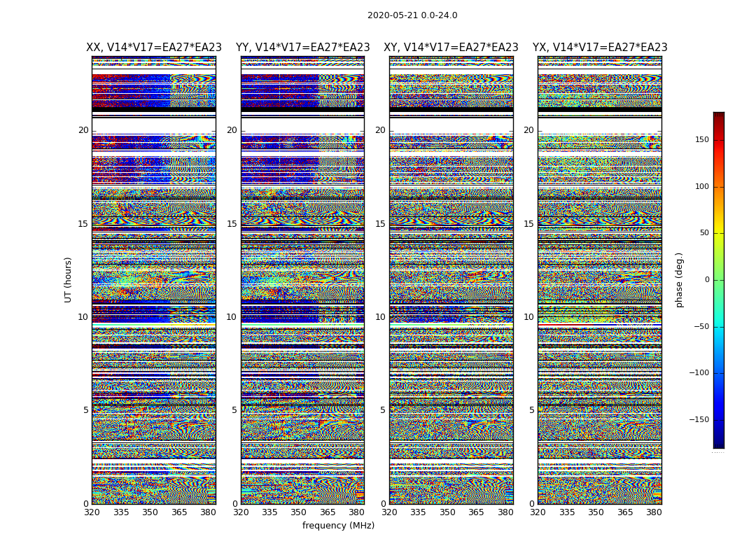Click the '380' frequency tick under YY panel
735x560 pixels.
tap(357, 512)
